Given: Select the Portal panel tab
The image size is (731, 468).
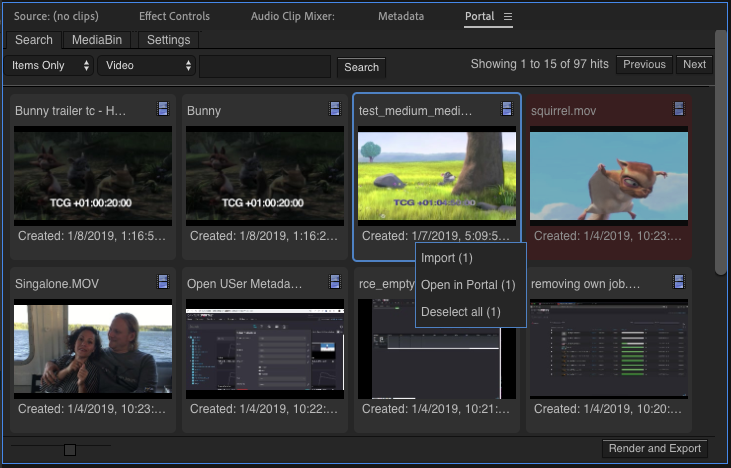Looking at the screenshot, I should click(x=479, y=16).
